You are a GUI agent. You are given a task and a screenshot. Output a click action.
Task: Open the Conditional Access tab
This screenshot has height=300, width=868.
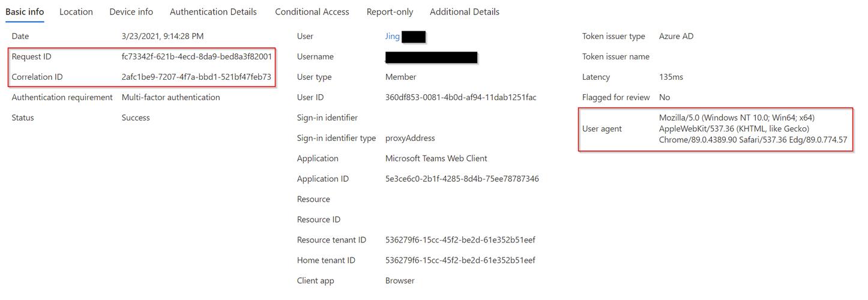click(312, 12)
